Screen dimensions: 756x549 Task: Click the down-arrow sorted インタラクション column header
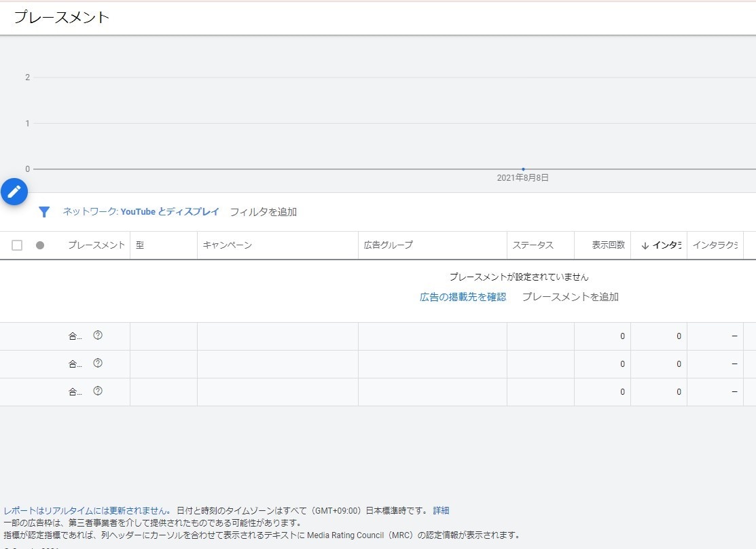[661, 245]
